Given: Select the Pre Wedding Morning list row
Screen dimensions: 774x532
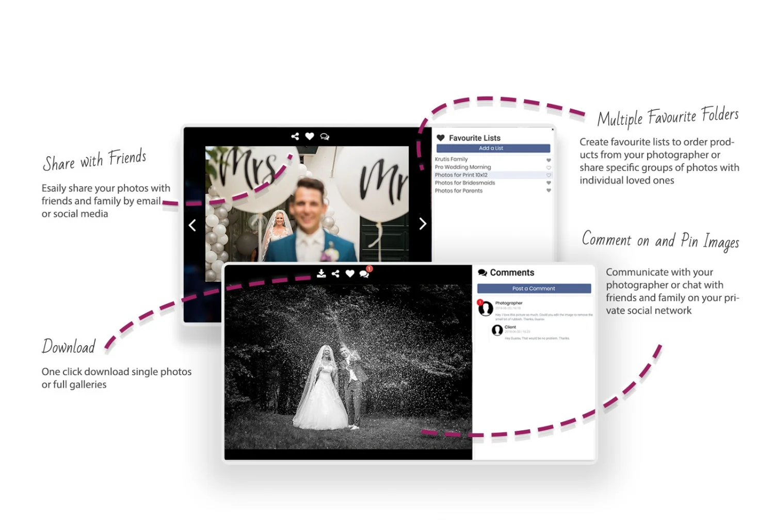Looking at the screenshot, I should 493,167.
